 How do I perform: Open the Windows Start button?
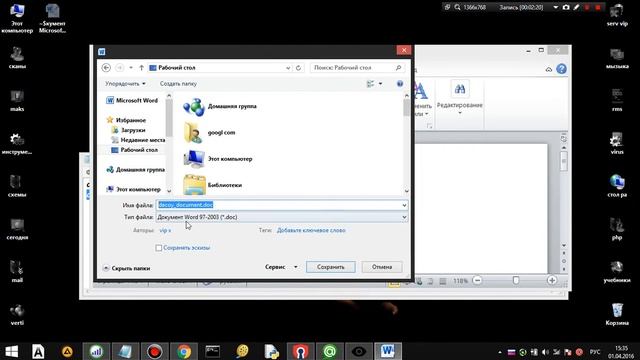click(11, 351)
